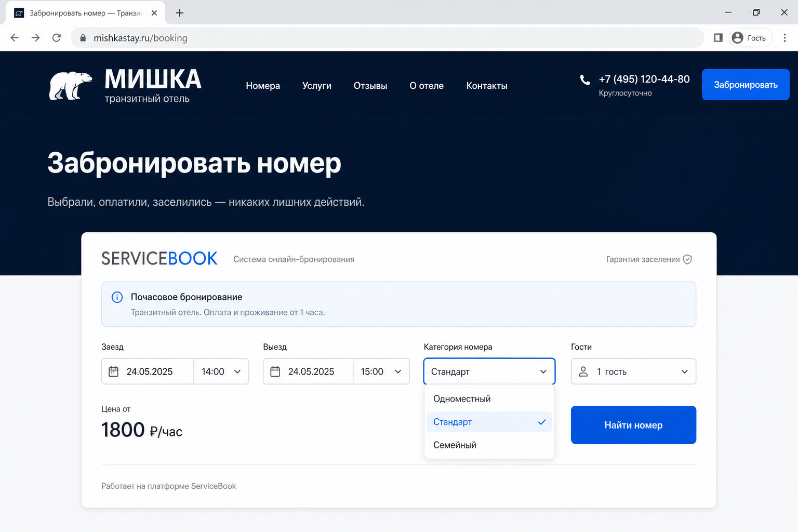Viewport: 798px width, 532px height.
Task: Click the Заезд calendar icon
Action: click(113, 371)
